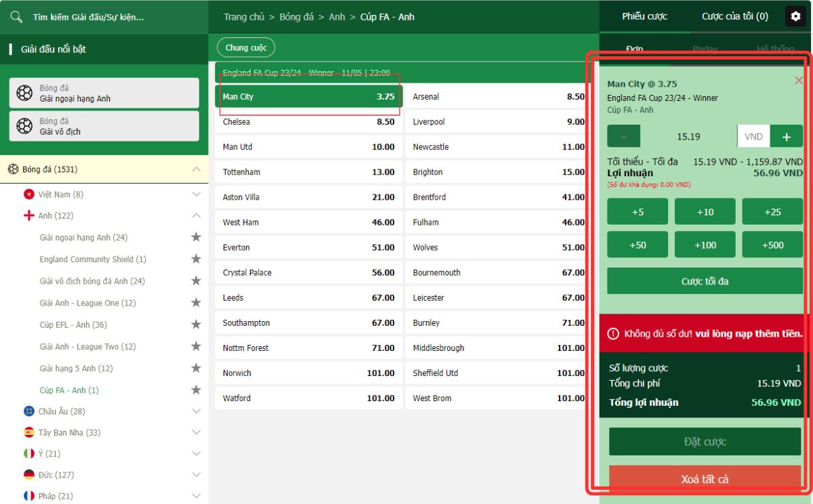The width and height of the screenshot is (813, 504).
Task: Click the soccer ball icon for Giải vô địch
Action: tap(24, 126)
